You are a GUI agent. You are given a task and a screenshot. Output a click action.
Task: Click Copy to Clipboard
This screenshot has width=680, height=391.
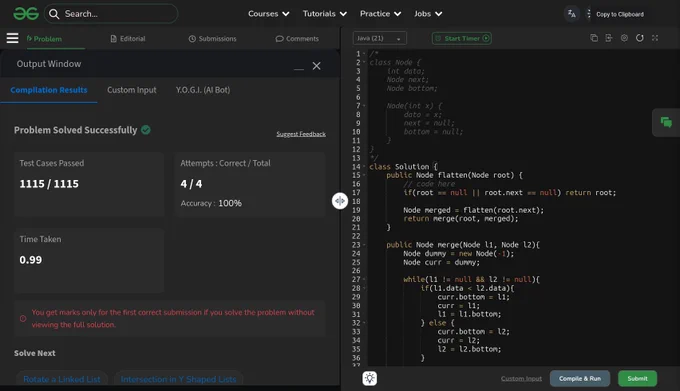(620, 14)
